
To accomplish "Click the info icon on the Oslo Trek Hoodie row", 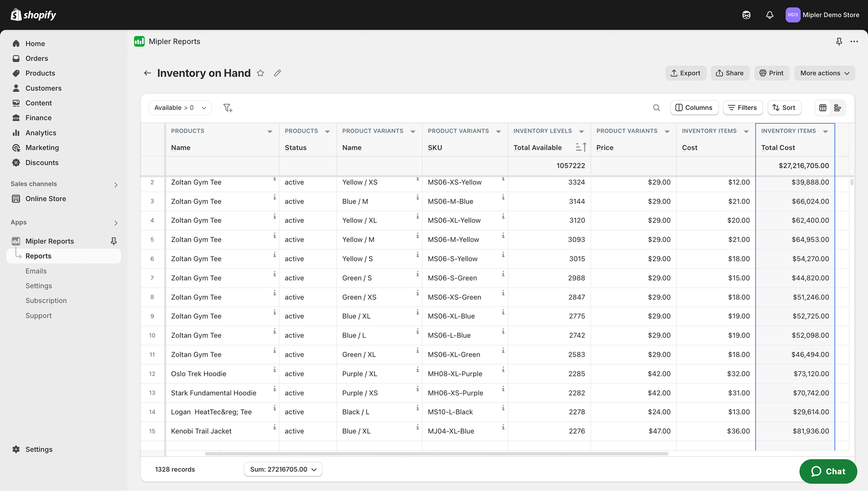I will [x=274, y=369].
